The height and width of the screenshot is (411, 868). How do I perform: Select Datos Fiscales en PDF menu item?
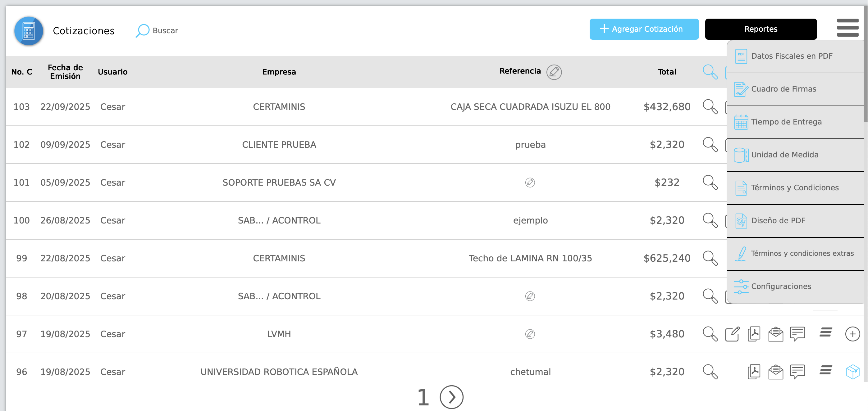tap(791, 56)
